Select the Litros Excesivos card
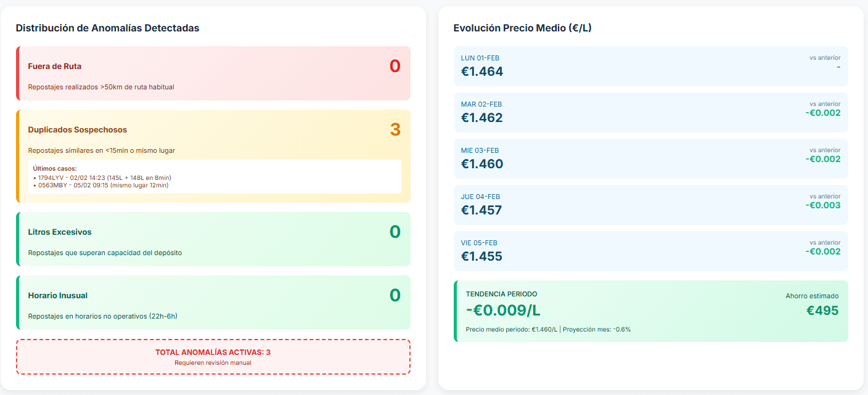 click(x=213, y=239)
